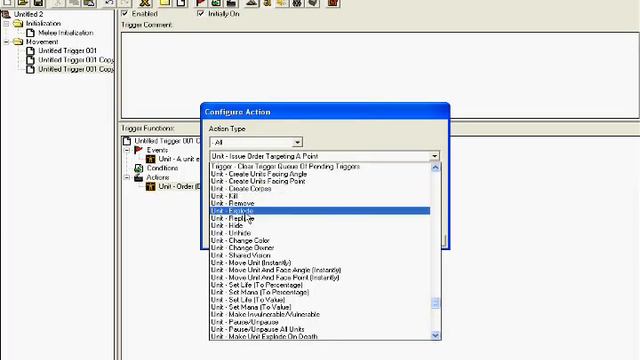Choose 'Unit - Set Life (To Value)'
Image resolution: width=640 pixels, height=360 pixels.
[x=320, y=300]
